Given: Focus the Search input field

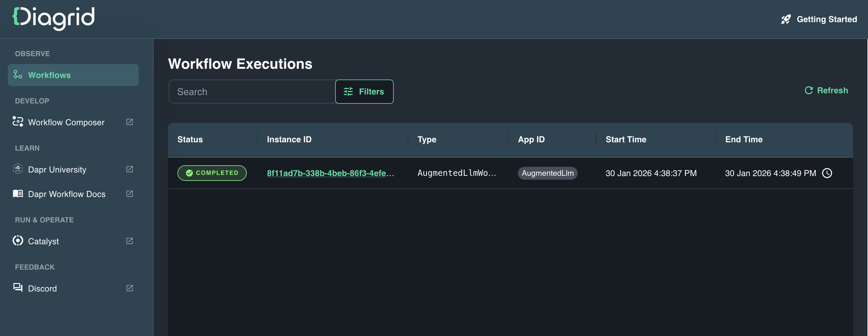Looking at the screenshot, I should [252, 92].
